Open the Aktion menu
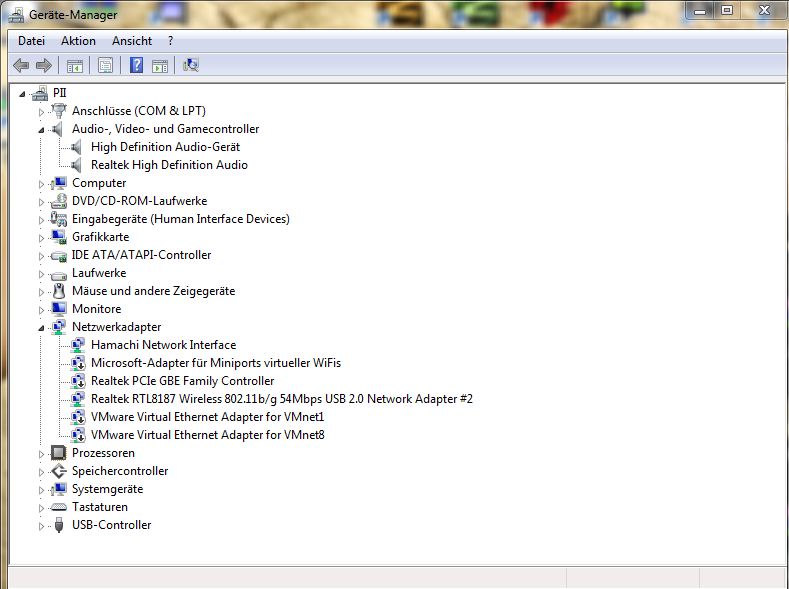This screenshot has width=789, height=589. (78, 41)
